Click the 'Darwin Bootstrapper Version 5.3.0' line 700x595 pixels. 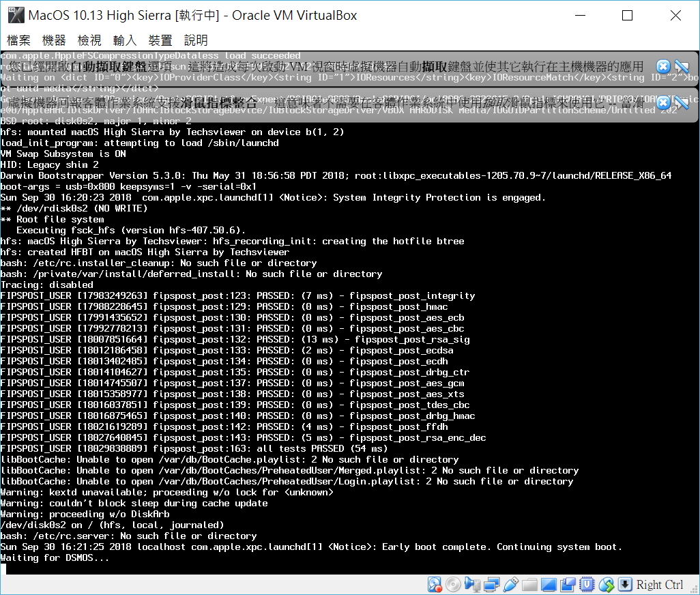coord(336,176)
